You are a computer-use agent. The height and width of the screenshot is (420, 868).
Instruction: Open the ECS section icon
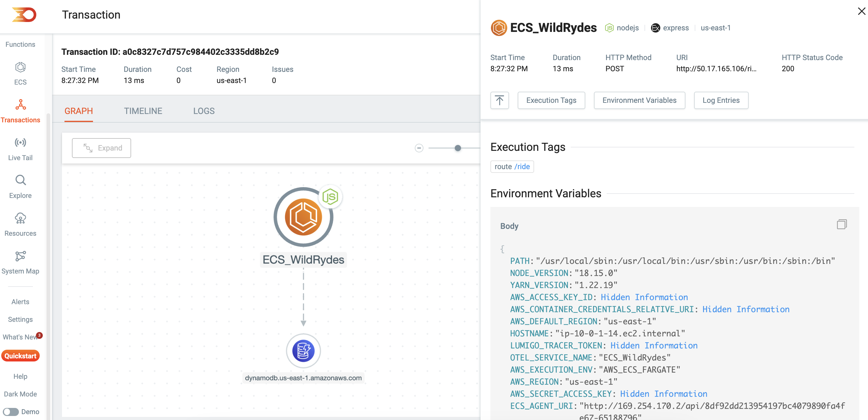(20, 67)
